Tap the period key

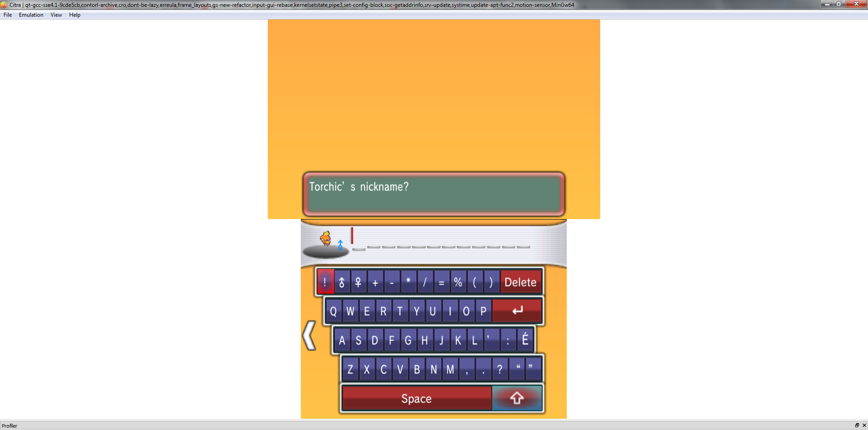[x=483, y=369]
